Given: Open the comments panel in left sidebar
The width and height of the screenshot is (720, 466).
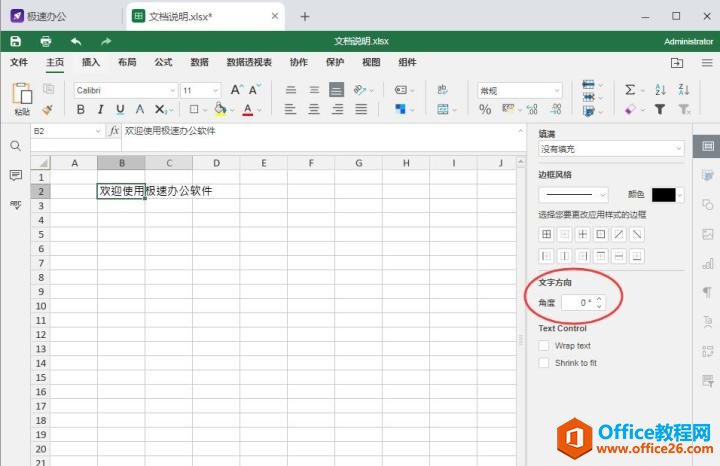Looking at the screenshot, I should click(x=16, y=175).
